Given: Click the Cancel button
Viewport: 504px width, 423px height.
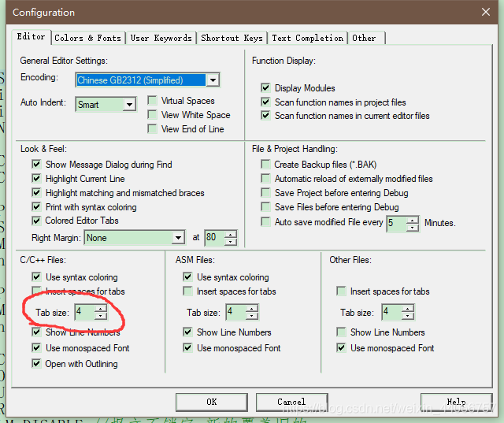Looking at the screenshot, I should [x=291, y=402].
